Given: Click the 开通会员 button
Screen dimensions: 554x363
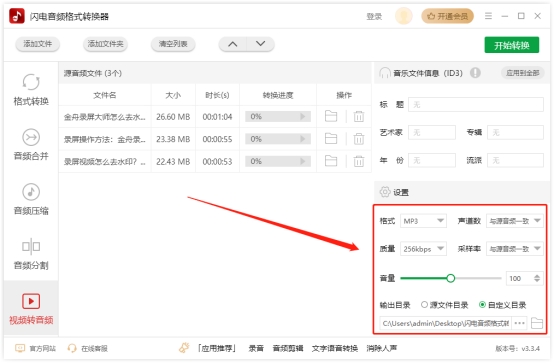Looking at the screenshot, I should [447, 16].
